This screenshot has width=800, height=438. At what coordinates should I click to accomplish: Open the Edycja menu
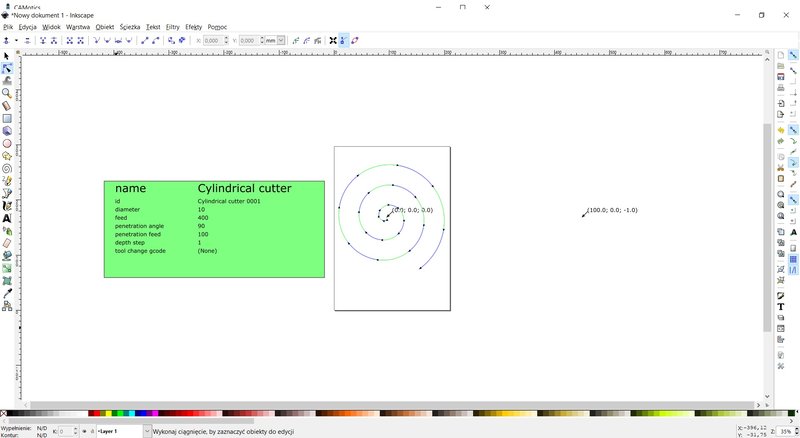tap(28, 27)
